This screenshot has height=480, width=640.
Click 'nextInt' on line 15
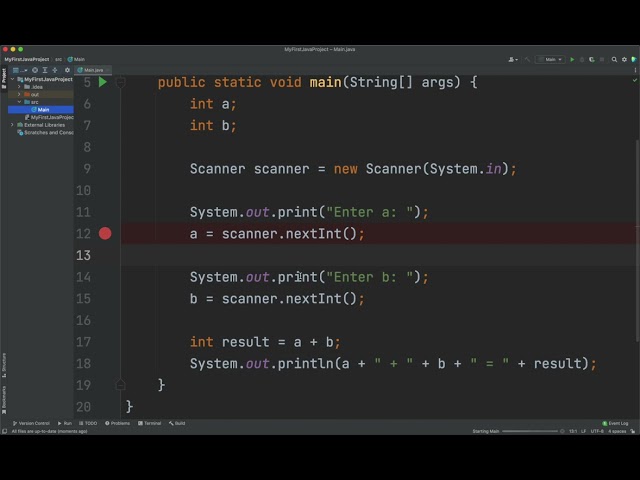point(313,298)
